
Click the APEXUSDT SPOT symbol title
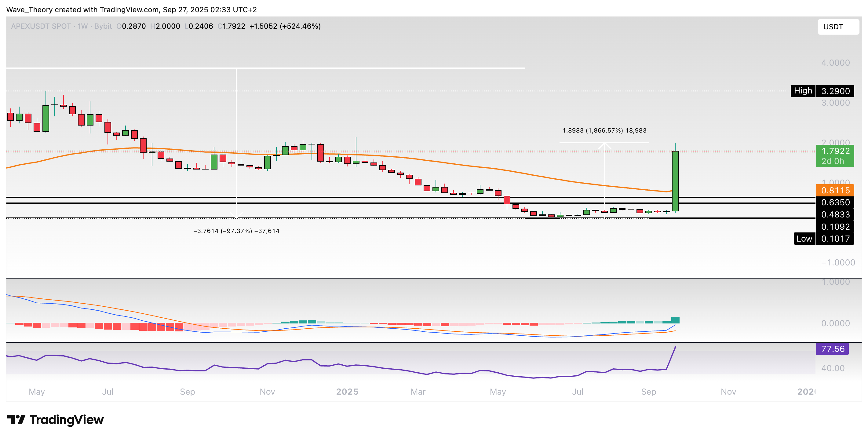point(41,26)
